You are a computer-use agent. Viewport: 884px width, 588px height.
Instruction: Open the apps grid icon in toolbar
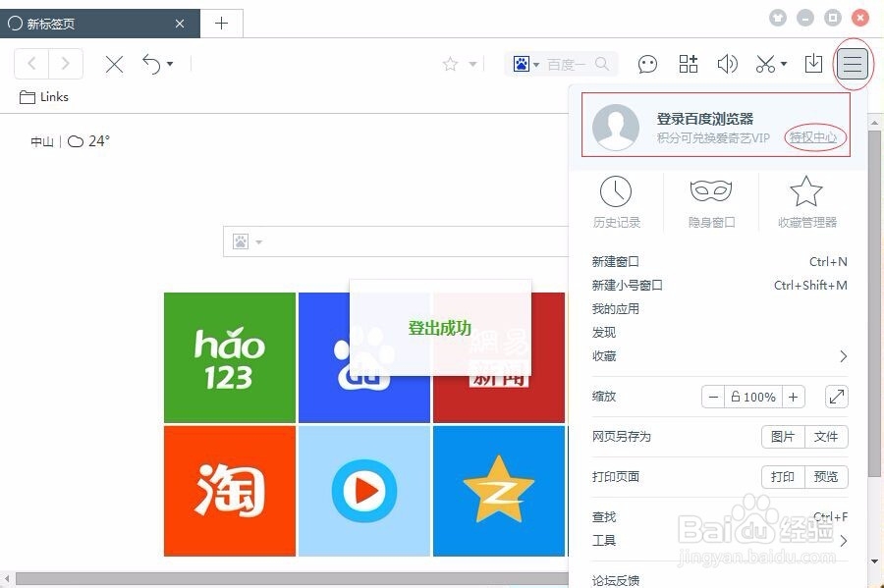[688, 64]
